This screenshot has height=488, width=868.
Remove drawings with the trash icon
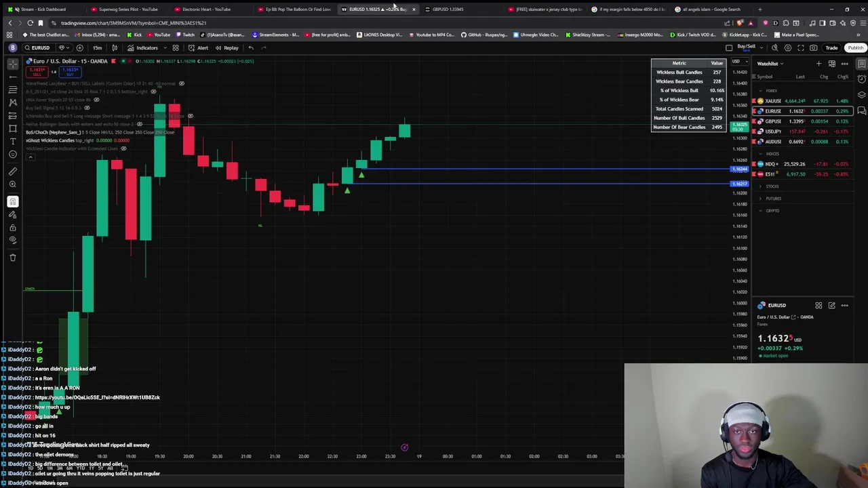point(13,257)
